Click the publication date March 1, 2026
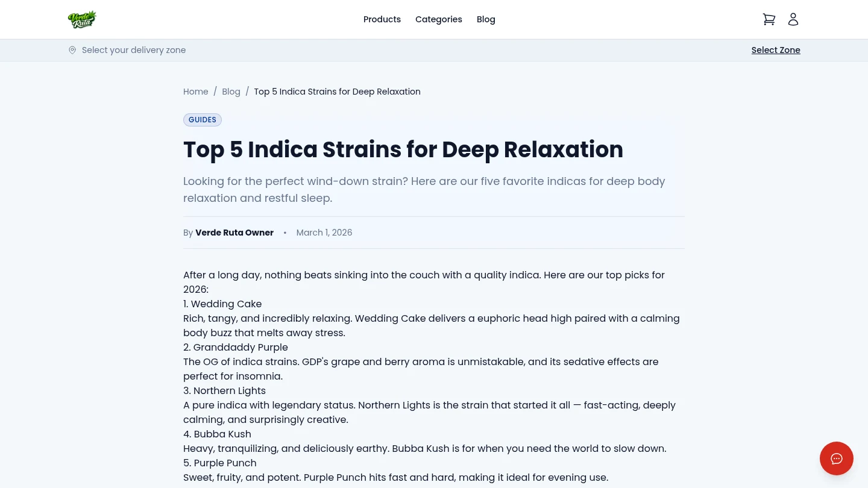This screenshot has width=868, height=488. tap(324, 233)
